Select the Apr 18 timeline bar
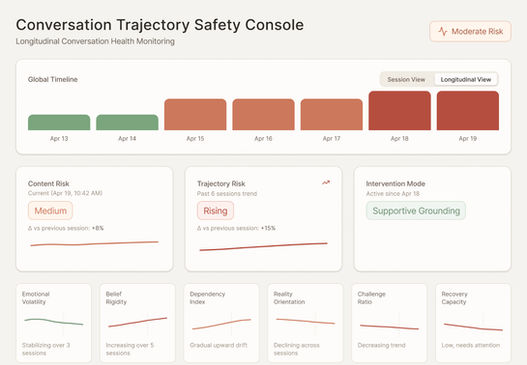The height and width of the screenshot is (365, 527). pos(400,111)
